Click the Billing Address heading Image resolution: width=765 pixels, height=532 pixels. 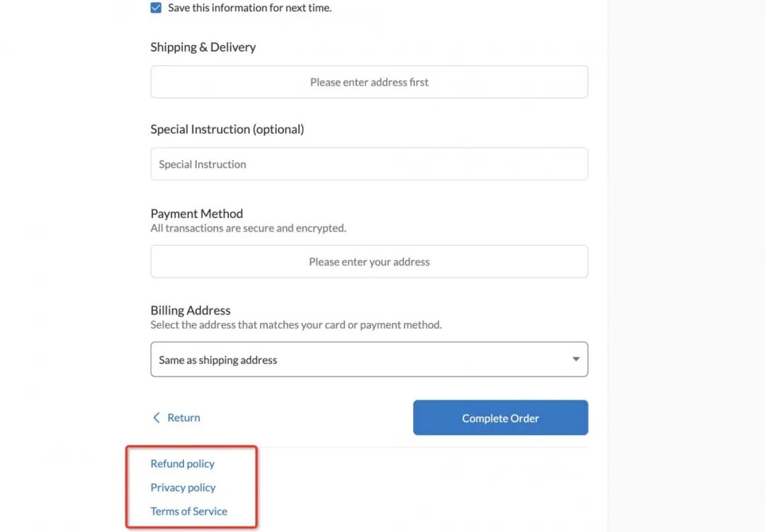click(x=191, y=310)
